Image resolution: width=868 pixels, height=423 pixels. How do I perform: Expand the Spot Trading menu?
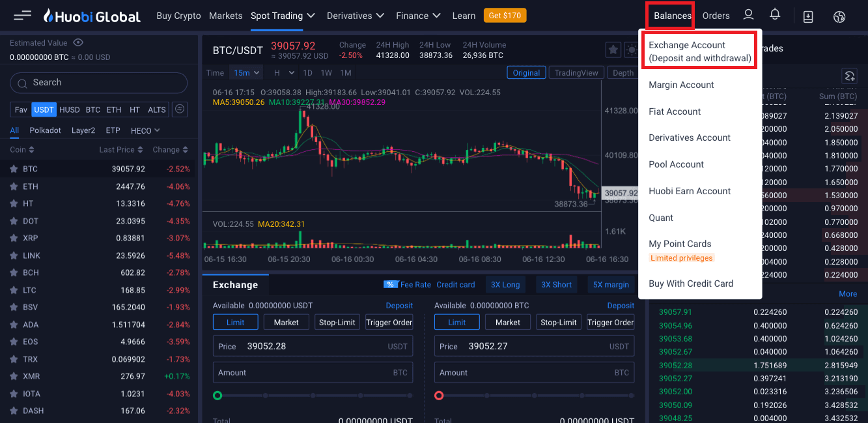click(283, 16)
